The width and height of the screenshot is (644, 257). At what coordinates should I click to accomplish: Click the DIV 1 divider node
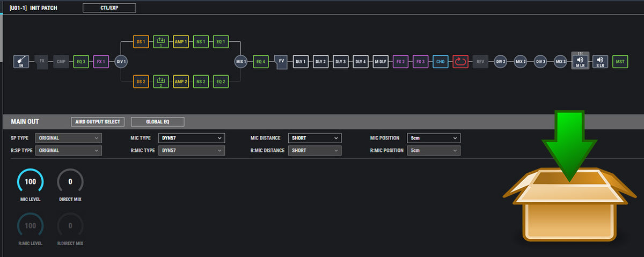[x=121, y=62]
